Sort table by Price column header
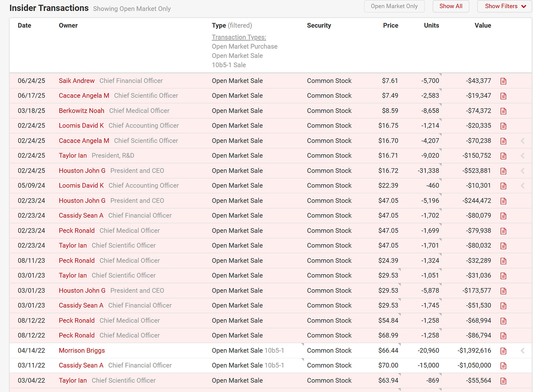Image resolution: width=533 pixels, height=392 pixels. [391, 26]
